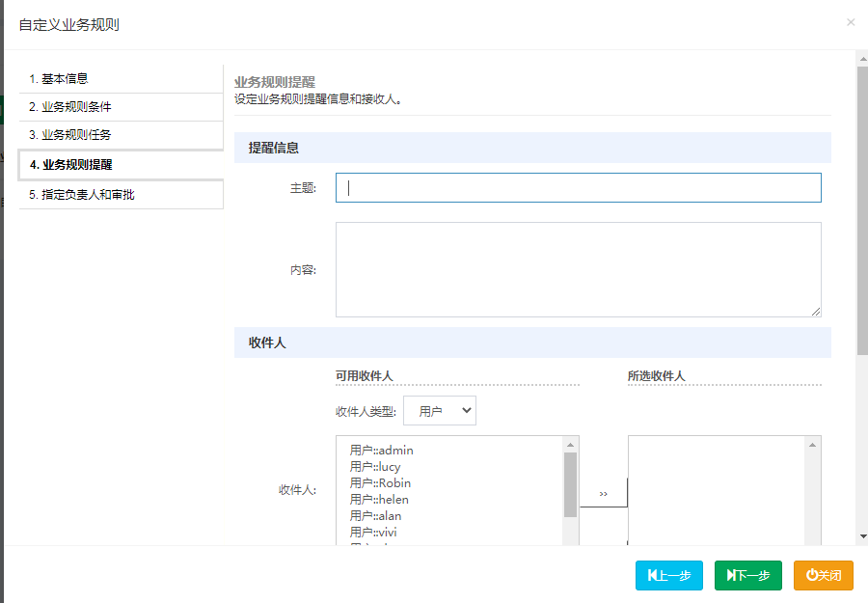This screenshot has height=603, width=868.
Task: Go back with the 上一步 button
Action: click(x=669, y=575)
